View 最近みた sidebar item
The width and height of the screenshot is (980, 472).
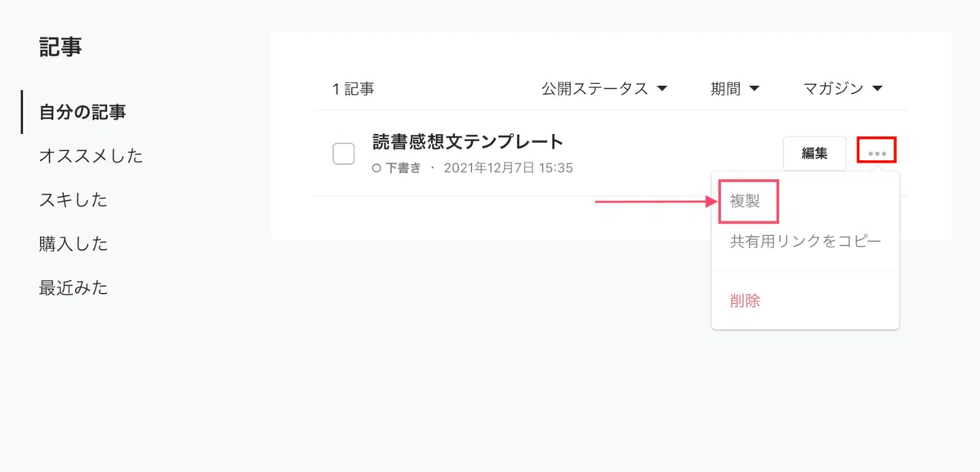coord(73,288)
